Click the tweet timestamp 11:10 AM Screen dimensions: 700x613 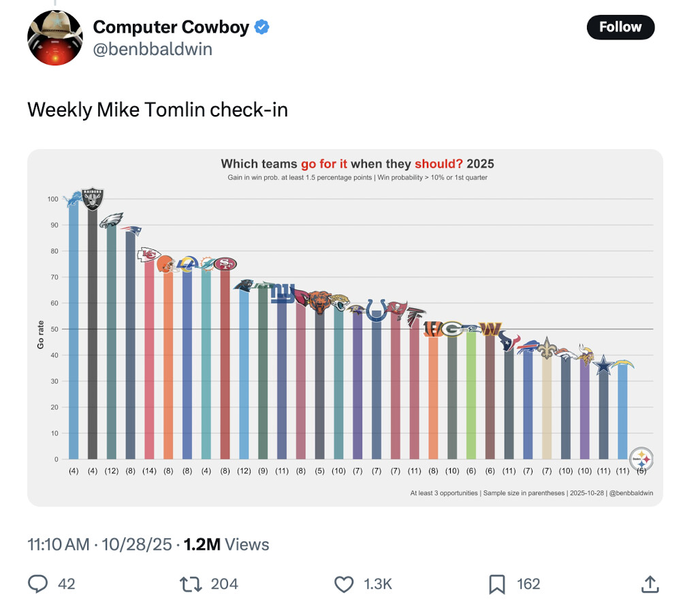(59, 545)
